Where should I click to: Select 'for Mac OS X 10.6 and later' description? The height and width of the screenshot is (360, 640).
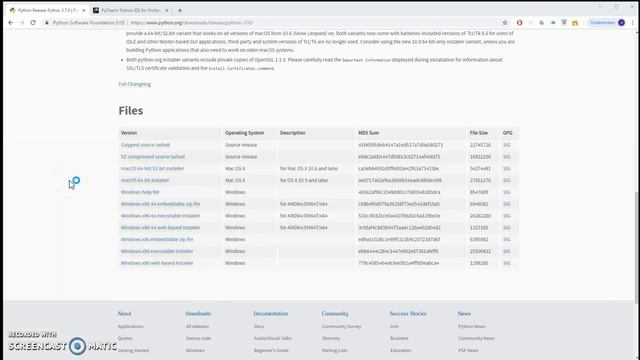pyautogui.click(x=309, y=169)
